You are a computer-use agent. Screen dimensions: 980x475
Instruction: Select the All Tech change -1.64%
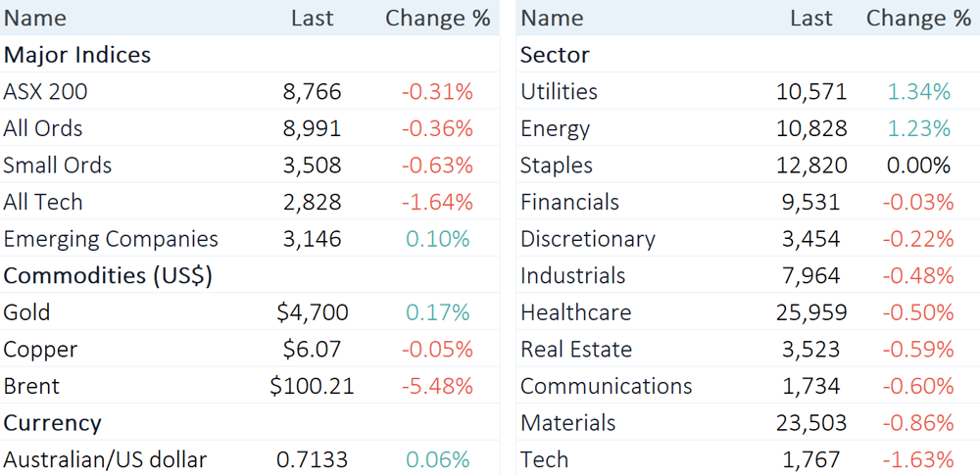coord(437,203)
